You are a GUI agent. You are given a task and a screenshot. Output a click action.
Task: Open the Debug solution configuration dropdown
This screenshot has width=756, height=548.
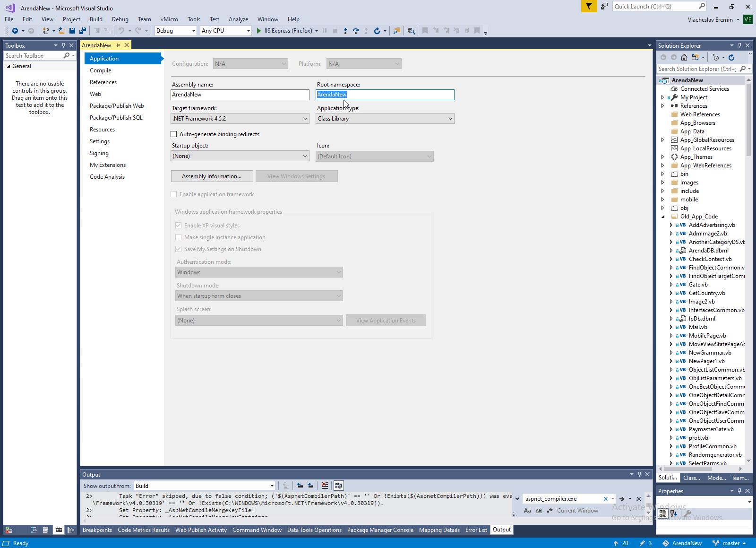[176, 31]
